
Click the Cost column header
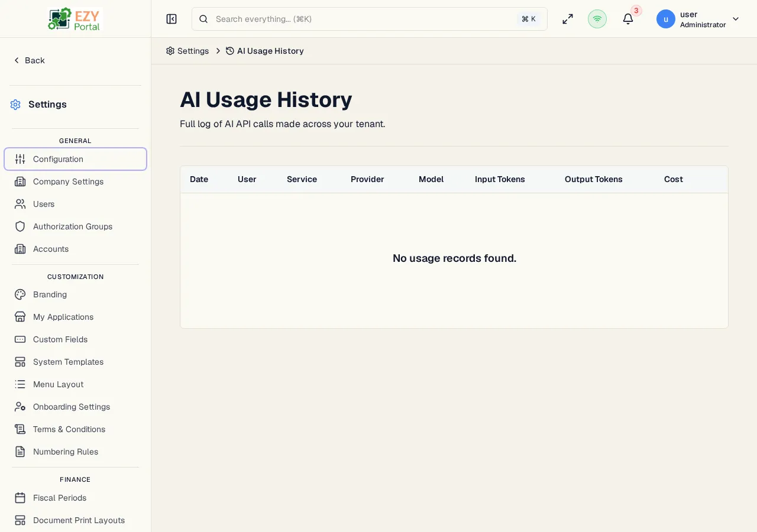point(674,179)
